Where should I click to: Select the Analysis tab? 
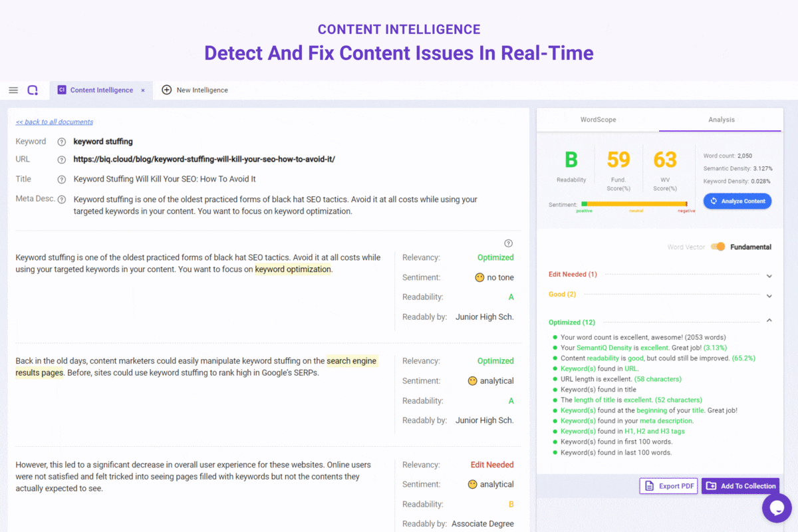click(x=722, y=120)
